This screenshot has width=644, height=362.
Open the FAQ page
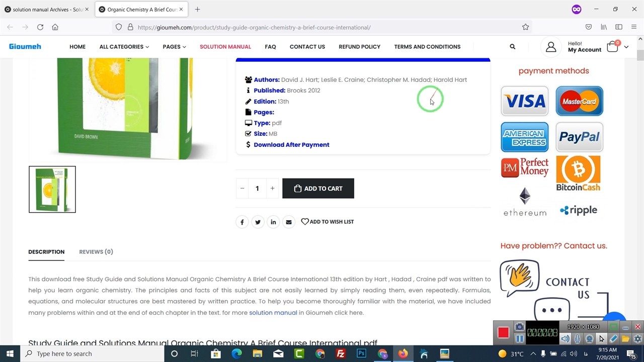pyautogui.click(x=270, y=47)
